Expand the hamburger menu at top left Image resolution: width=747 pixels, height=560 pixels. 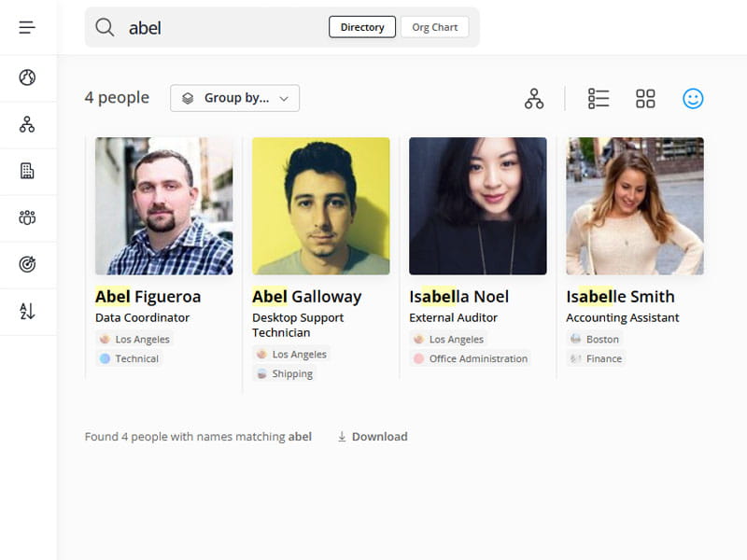[x=25, y=26]
